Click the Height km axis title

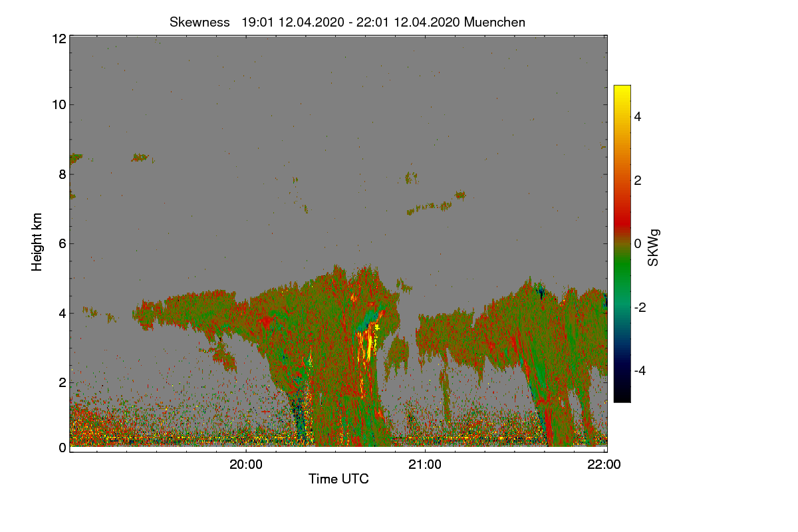tap(37, 242)
